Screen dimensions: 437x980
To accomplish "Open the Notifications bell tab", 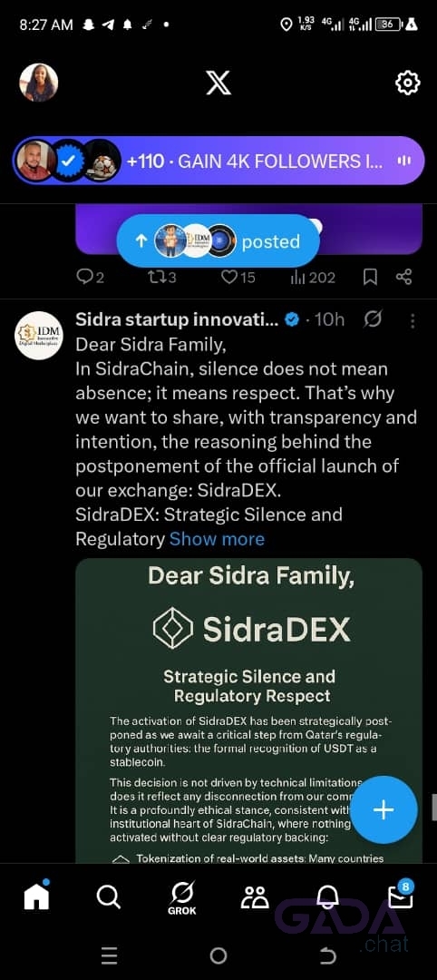I will 327,897.
